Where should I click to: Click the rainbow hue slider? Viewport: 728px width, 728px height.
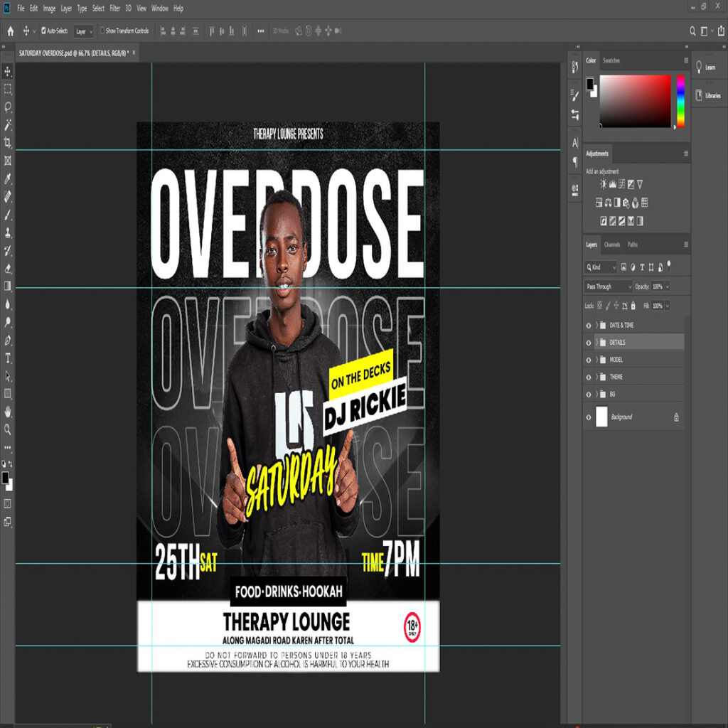tap(680, 101)
